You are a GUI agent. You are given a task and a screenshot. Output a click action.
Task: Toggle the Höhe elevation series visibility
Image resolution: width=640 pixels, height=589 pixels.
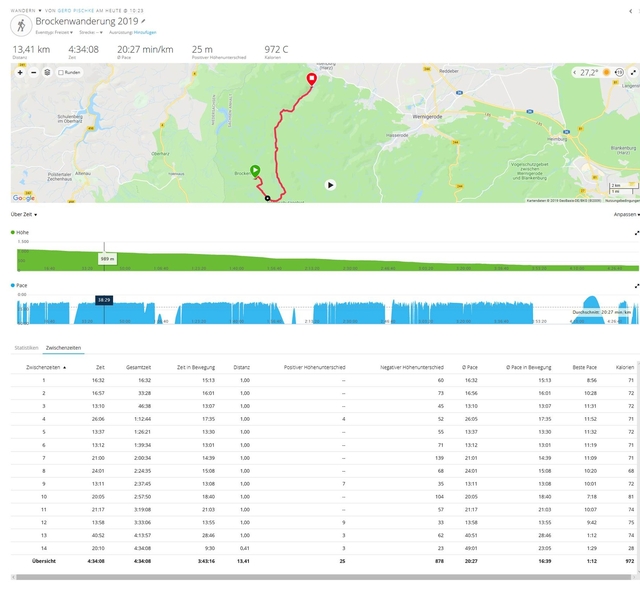click(x=13, y=232)
